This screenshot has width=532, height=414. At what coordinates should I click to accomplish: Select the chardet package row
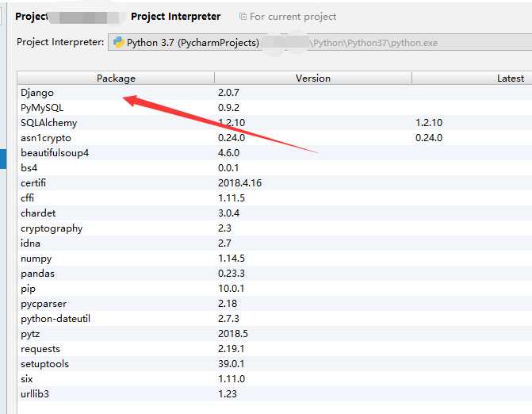(274, 213)
